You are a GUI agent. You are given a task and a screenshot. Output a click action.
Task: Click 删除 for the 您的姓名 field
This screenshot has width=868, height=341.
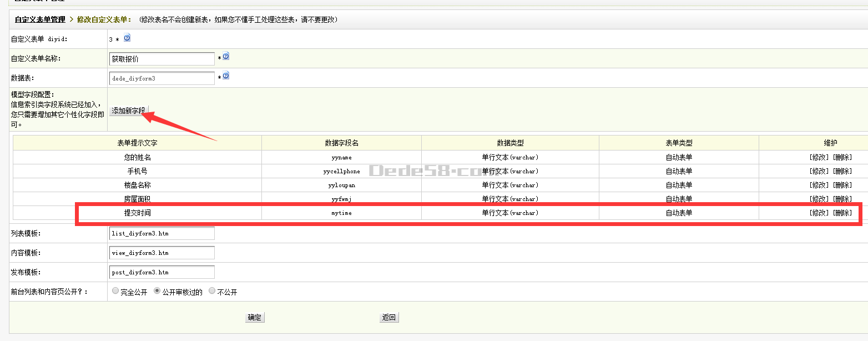(842, 157)
